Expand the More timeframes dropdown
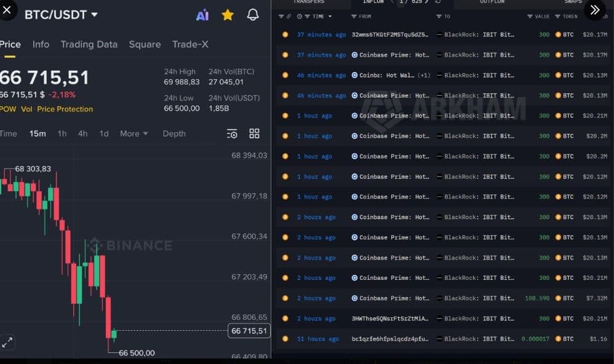Image resolution: width=614 pixels, height=364 pixels. coord(134,133)
